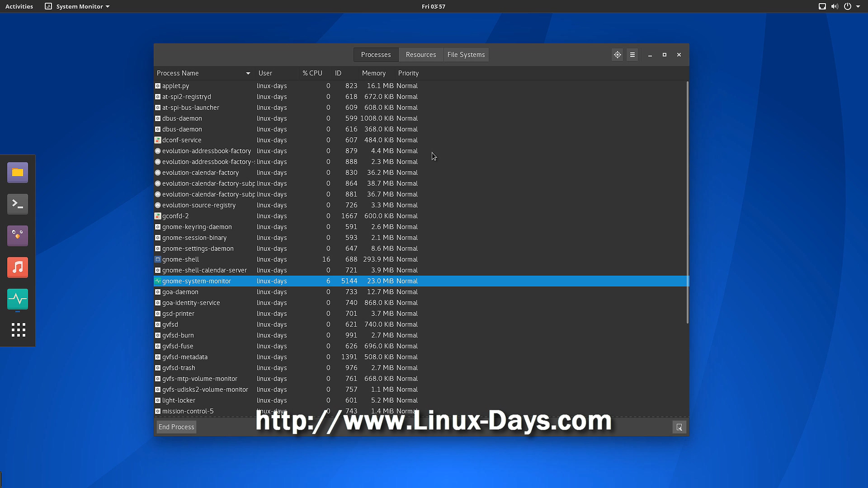Select the gvfs-udisks2-volume-monitor process
Screen dimensions: 868x488
point(420,389)
